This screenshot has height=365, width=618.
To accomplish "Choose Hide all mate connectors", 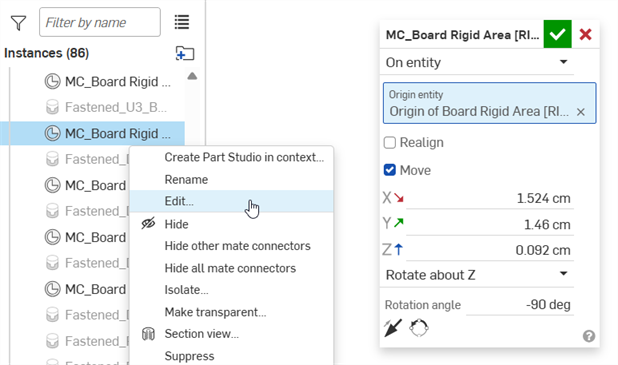I will click(x=231, y=268).
